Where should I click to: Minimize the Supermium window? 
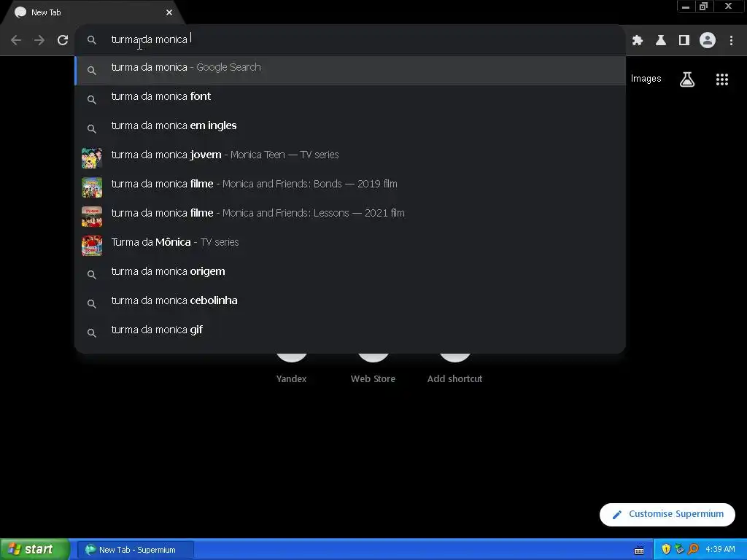(x=686, y=6)
